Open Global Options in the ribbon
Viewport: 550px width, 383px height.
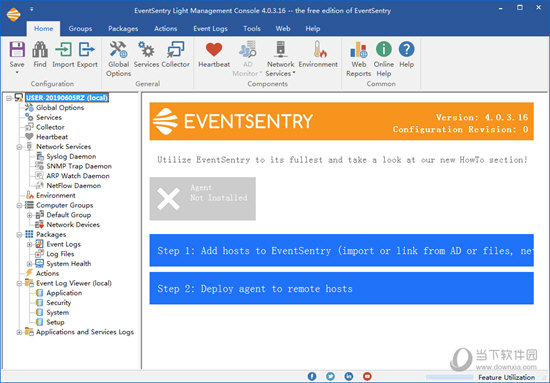(119, 49)
